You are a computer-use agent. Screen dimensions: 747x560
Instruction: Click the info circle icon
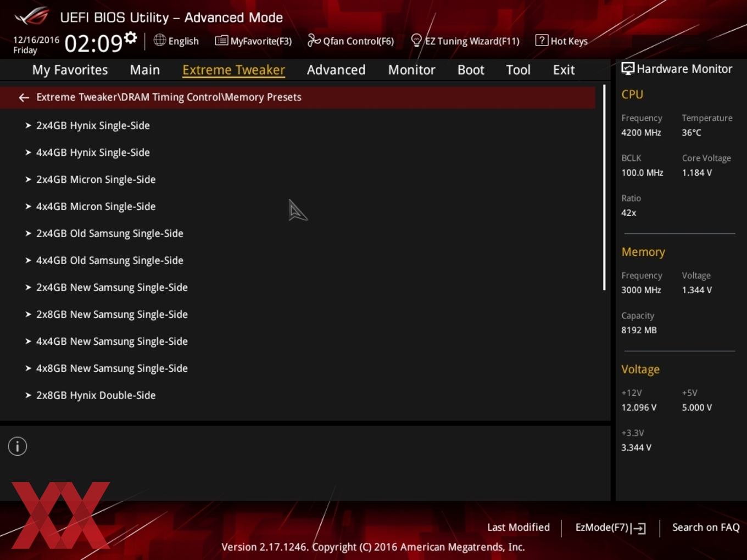tap(18, 446)
